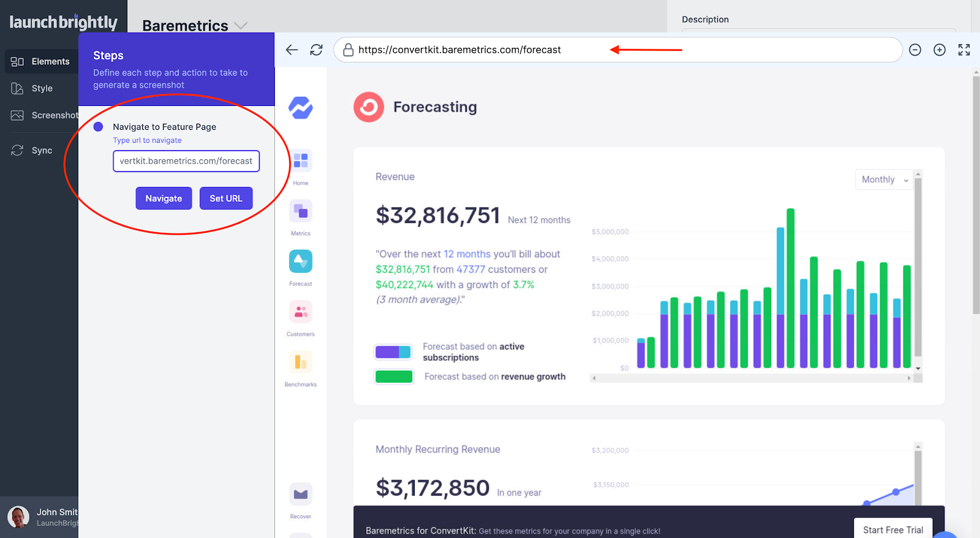
Task: Click the zoom out minus icon
Action: 915,50
